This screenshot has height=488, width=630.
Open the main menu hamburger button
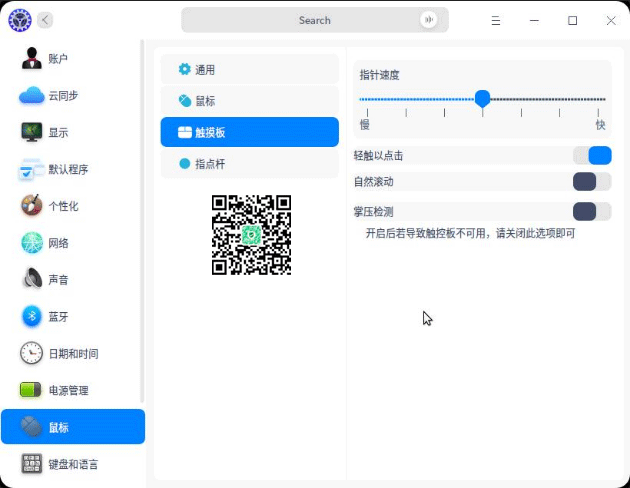(x=495, y=20)
